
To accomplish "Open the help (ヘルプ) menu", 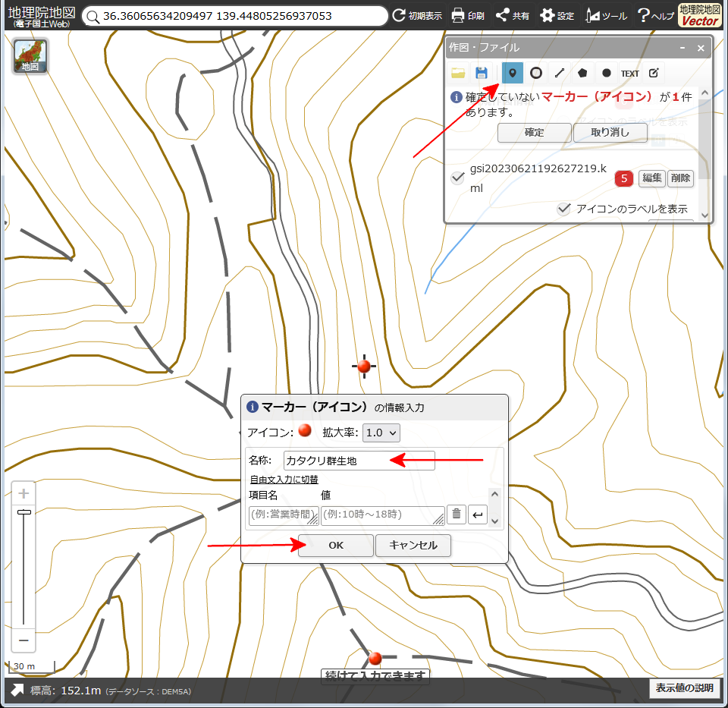I will (655, 16).
